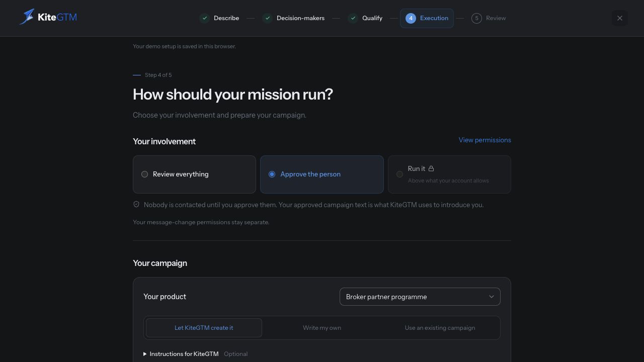
Task: Close the setup wizard with X
Action: 620,18
